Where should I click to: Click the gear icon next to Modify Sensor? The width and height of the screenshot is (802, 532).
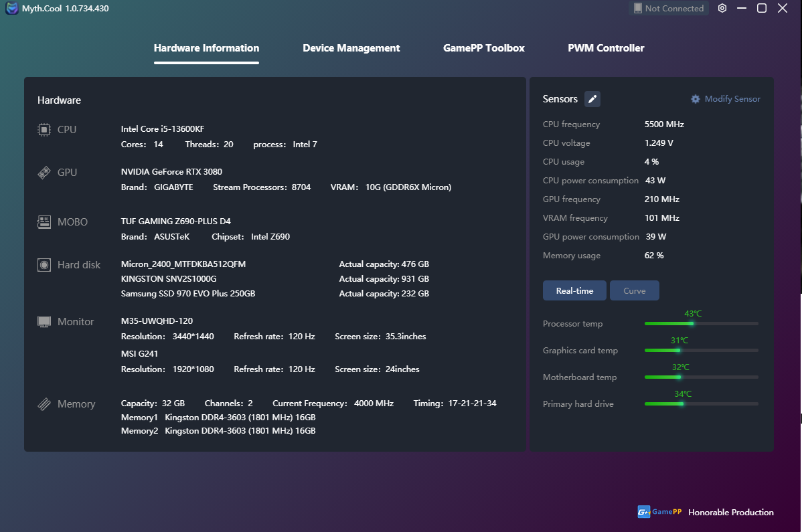coord(695,99)
